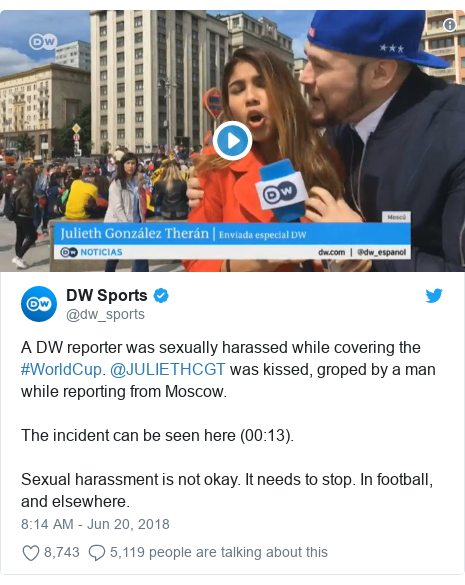Click the DW watermark logo in video
465x585 pixels.
click(x=43, y=42)
